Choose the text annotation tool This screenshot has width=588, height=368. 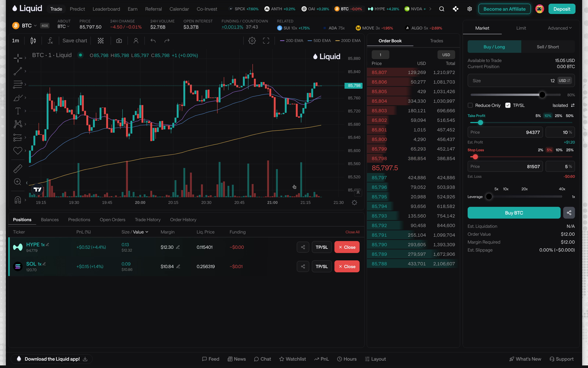pyautogui.click(x=18, y=111)
